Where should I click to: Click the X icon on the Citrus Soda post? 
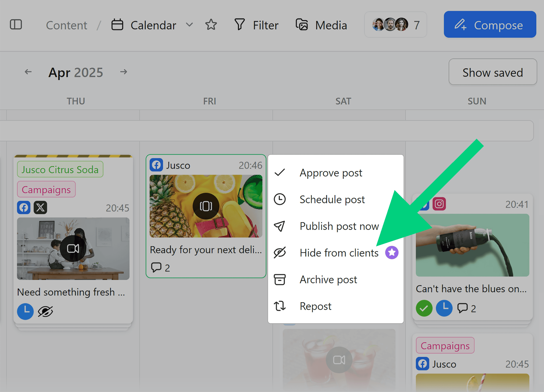tap(40, 207)
